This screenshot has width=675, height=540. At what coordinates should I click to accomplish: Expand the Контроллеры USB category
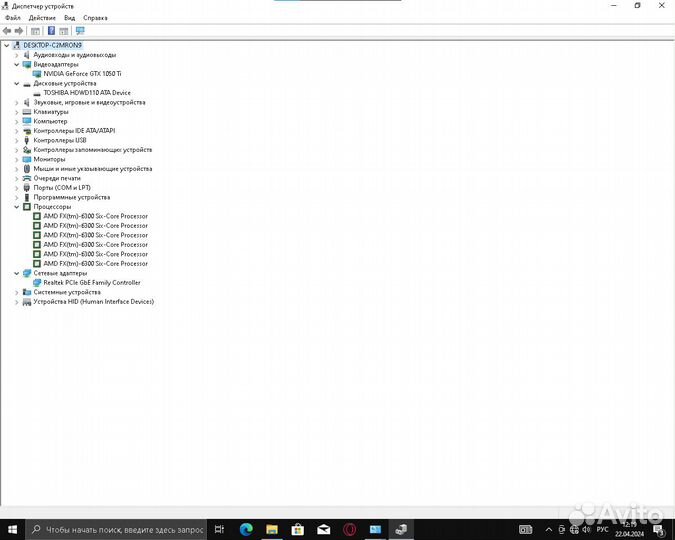16,140
